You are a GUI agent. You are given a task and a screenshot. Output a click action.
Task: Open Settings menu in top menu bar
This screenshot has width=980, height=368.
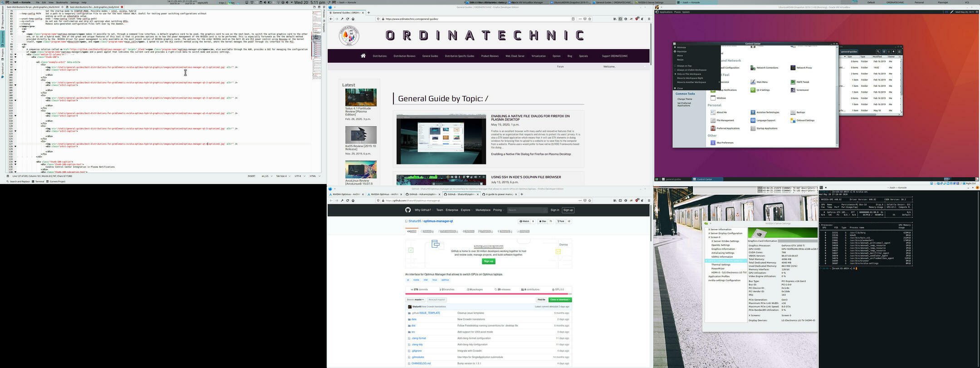(x=74, y=2)
